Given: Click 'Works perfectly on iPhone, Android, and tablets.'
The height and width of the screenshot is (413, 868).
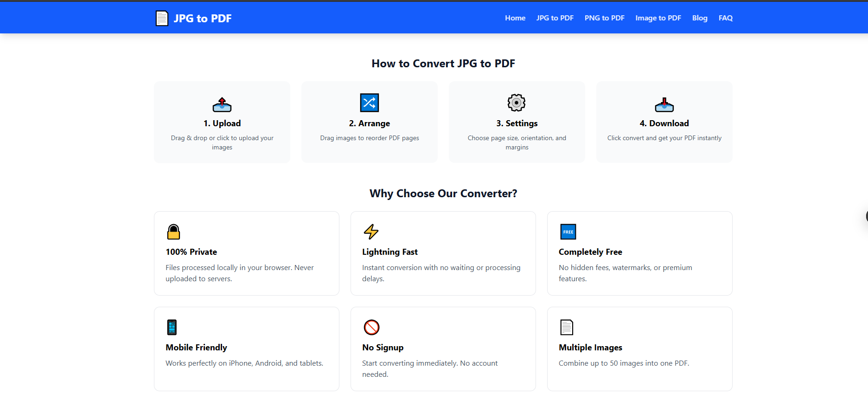Looking at the screenshot, I should pyautogui.click(x=244, y=363).
